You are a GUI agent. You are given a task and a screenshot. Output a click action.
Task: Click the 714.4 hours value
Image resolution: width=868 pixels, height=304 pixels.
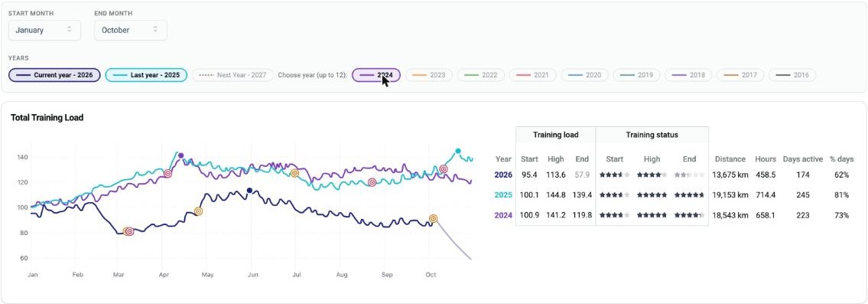pyautogui.click(x=766, y=195)
